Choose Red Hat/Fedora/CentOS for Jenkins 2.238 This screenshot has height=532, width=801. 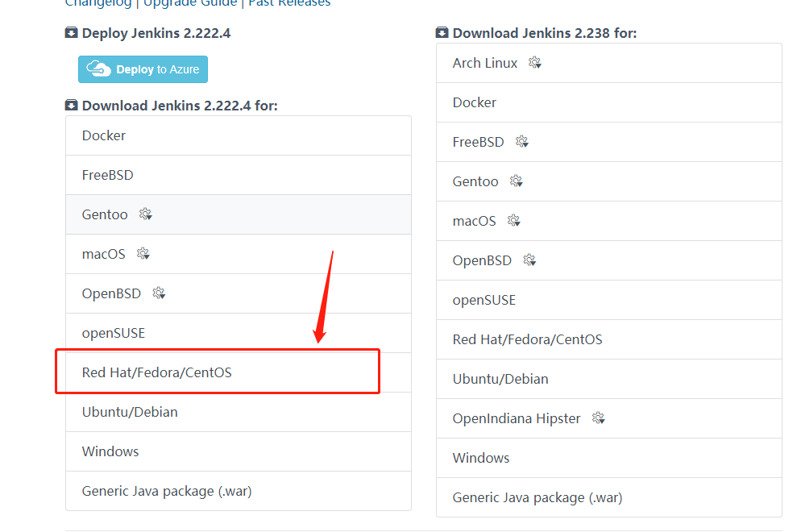point(609,339)
